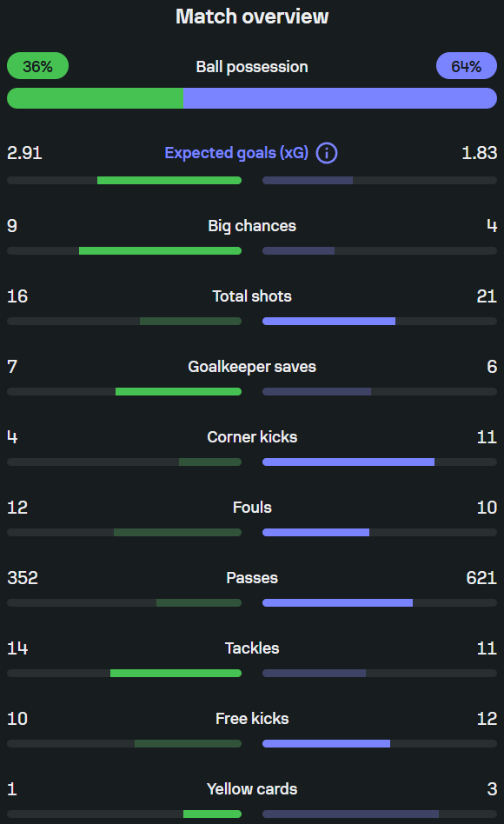
Task: Select the Fouls stat label
Action: coord(252,508)
